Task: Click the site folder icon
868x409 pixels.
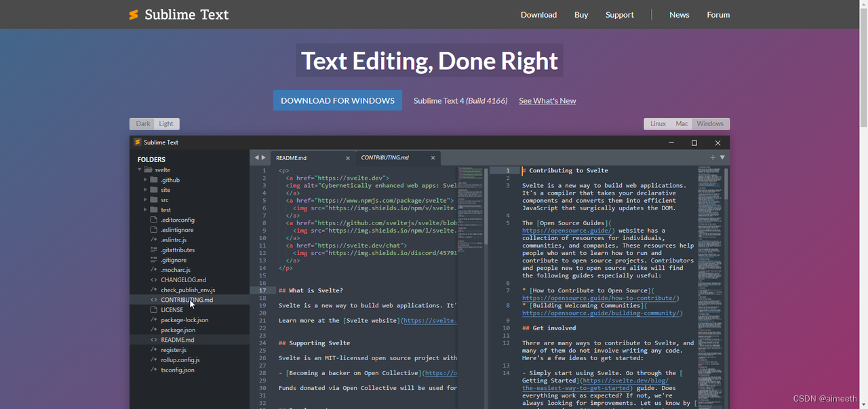Action: pyautogui.click(x=154, y=190)
